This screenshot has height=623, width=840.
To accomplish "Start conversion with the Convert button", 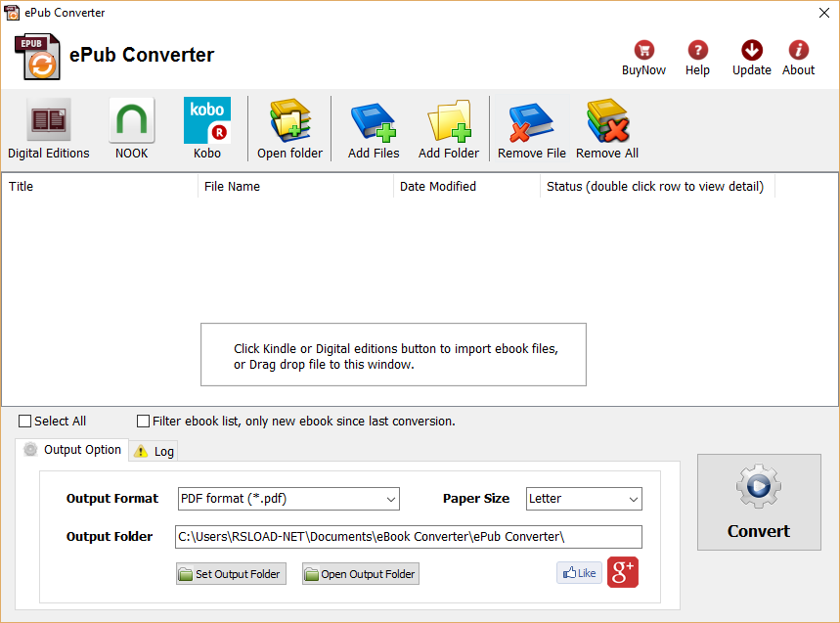I will (759, 502).
